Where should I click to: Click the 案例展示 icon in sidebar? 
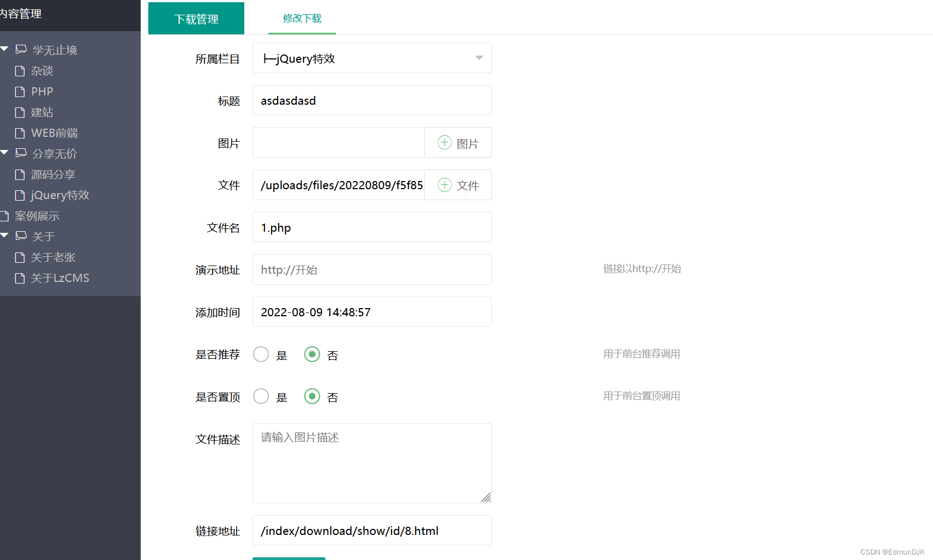coord(4,215)
